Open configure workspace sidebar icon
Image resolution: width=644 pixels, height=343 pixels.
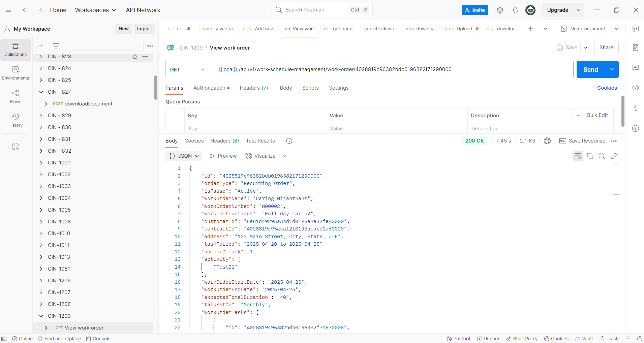[16, 147]
